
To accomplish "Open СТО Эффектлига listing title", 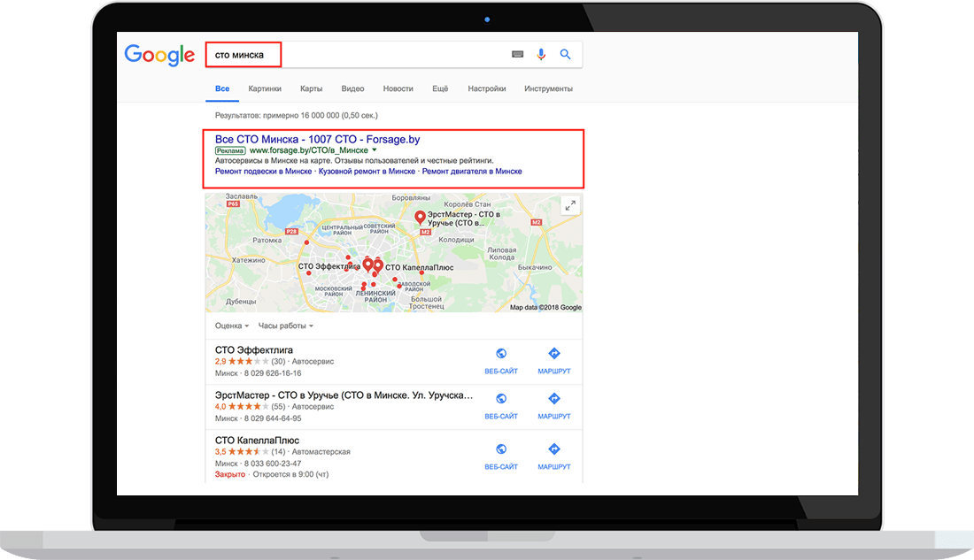I will pos(254,350).
